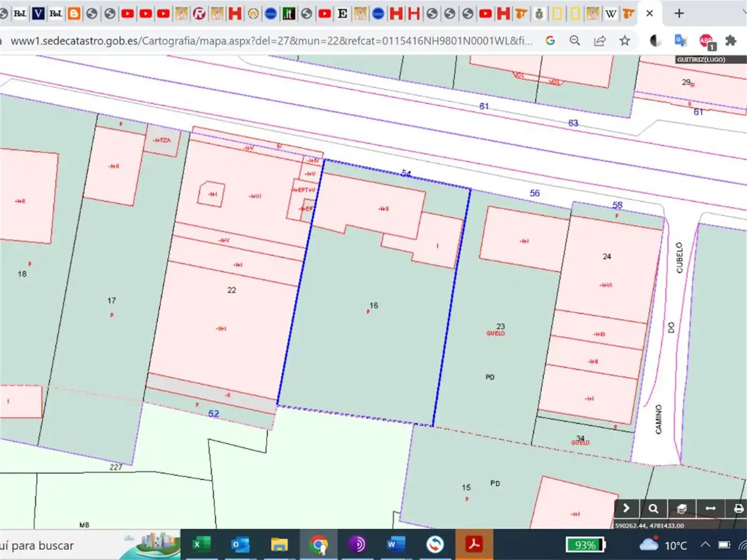The height and width of the screenshot is (560, 747).
Task: Click the GUITIRIZ(LUGO) label
Action: coord(701,60)
